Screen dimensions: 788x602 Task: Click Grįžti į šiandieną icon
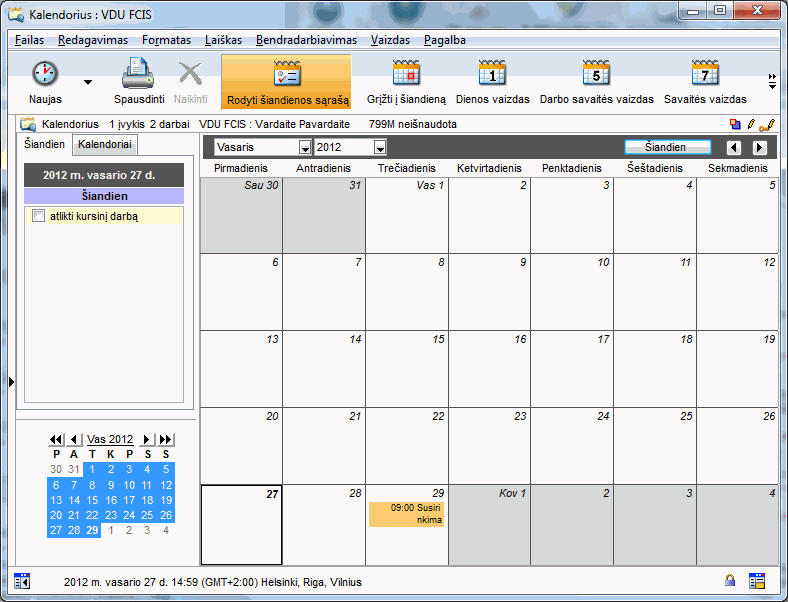pos(406,75)
